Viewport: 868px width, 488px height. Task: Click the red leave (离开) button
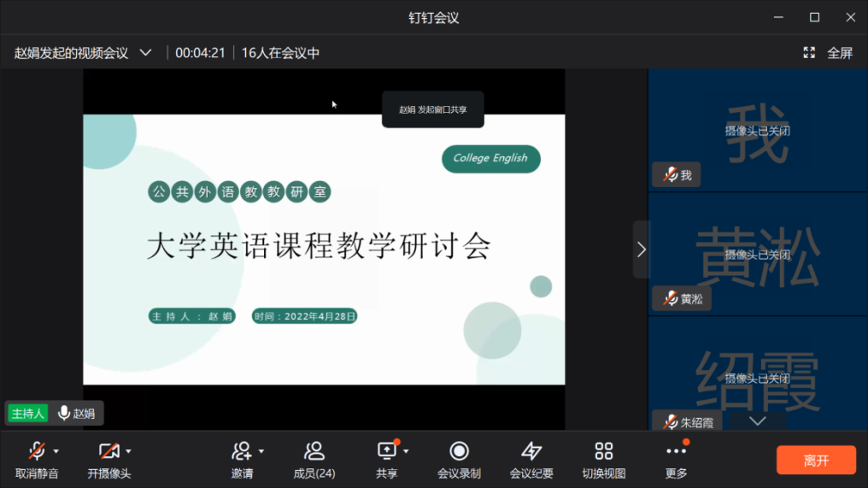[816, 461]
